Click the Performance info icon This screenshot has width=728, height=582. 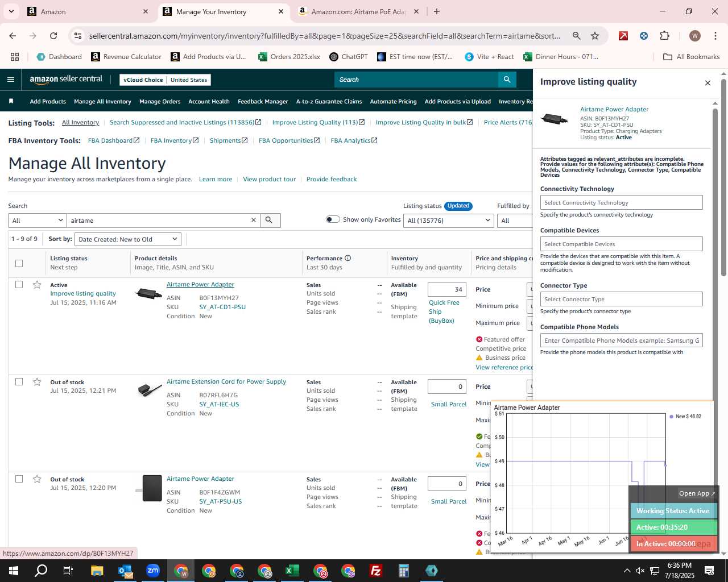[348, 258]
